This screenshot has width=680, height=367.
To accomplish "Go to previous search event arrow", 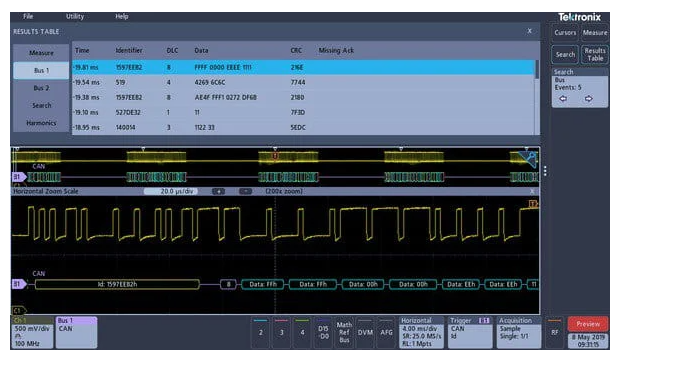I will (x=563, y=99).
